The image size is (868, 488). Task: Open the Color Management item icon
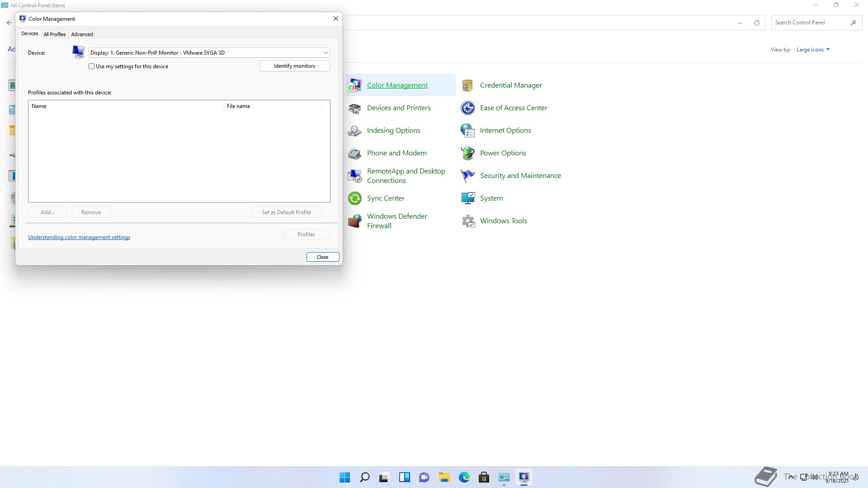pos(355,85)
